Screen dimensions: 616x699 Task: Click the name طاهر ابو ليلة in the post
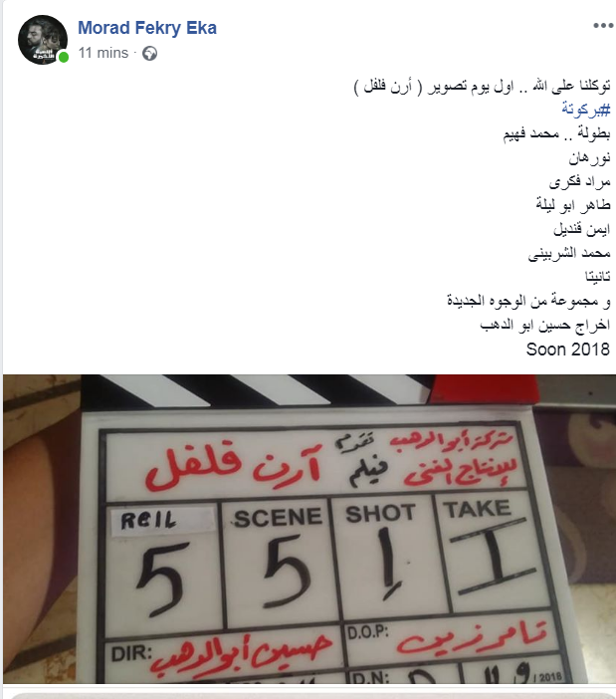(573, 205)
